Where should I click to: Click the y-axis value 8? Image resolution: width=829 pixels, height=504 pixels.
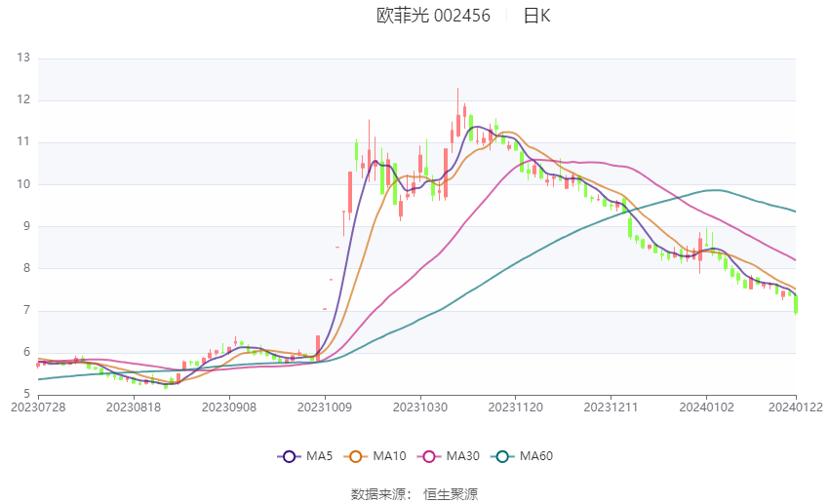click(26, 268)
